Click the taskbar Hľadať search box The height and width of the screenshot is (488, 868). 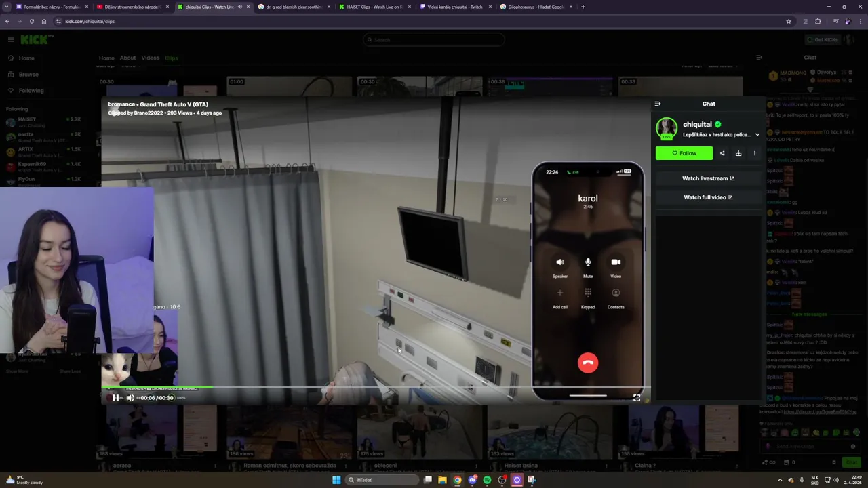[x=382, y=480]
